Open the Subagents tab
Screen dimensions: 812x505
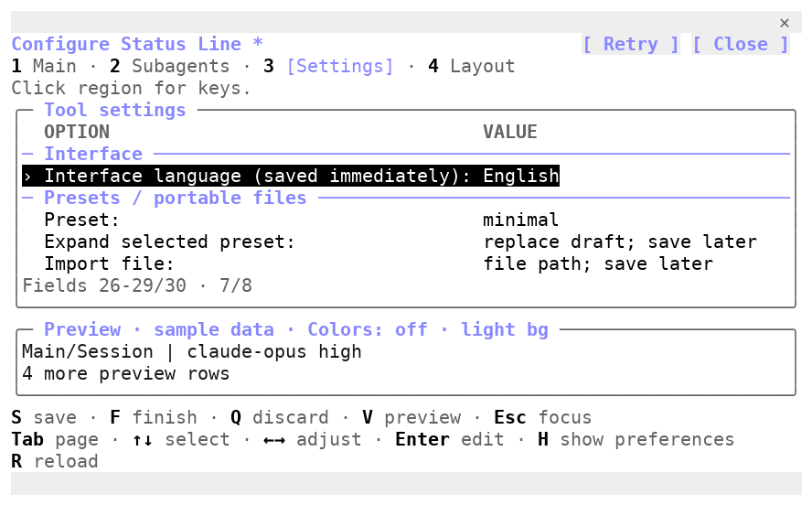coord(170,66)
